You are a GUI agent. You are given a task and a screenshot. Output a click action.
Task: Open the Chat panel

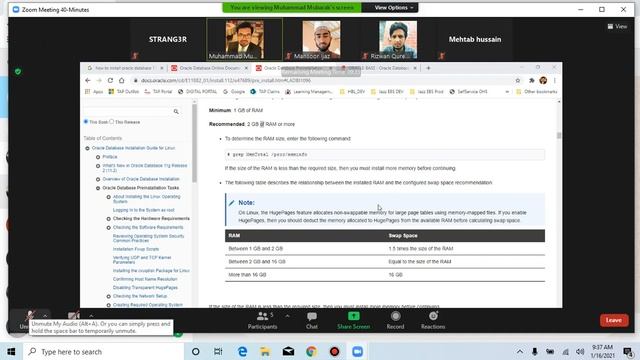[x=312, y=320]
